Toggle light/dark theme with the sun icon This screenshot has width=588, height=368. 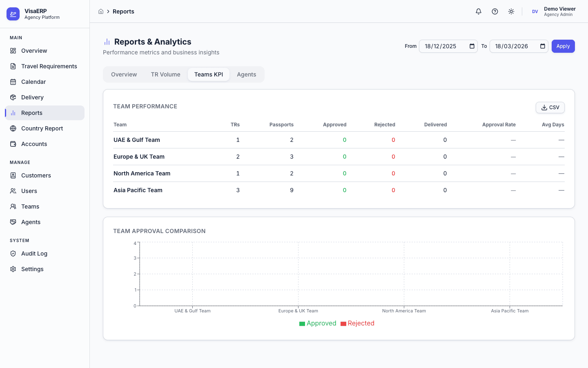coord(511,11)
